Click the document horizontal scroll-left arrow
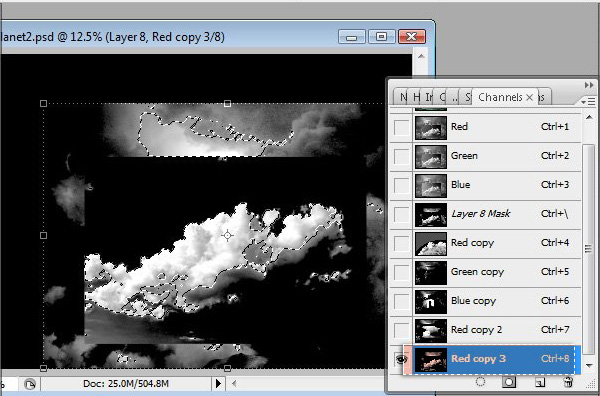 point(234,383)
